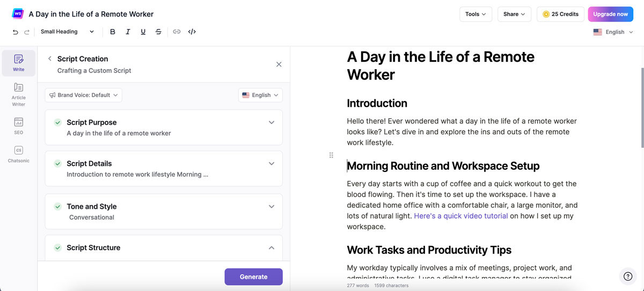Open the Chatsonic sidebar tool
The height and width of the screenshot is (291, 644).
click(x=19, y=155)
